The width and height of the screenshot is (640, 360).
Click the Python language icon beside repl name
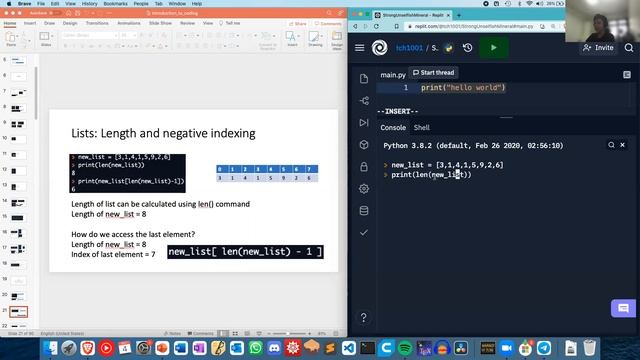(x=449, y=48)
